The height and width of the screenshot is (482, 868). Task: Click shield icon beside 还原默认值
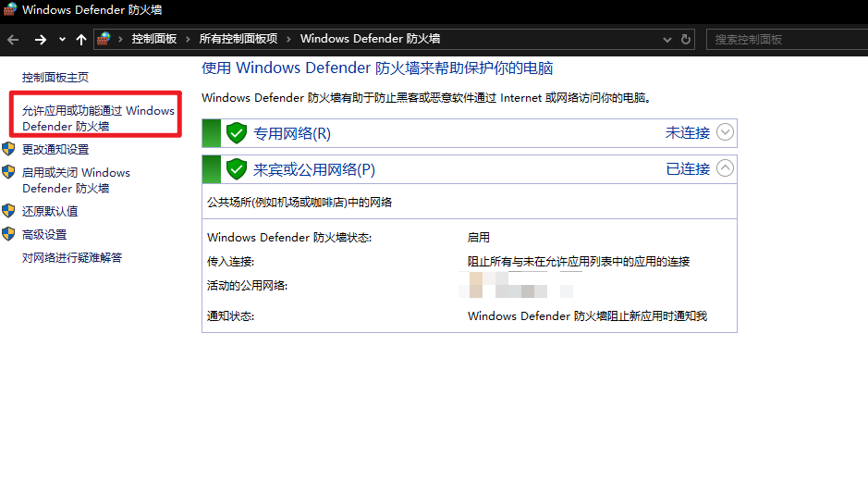(x=8, y=211)
